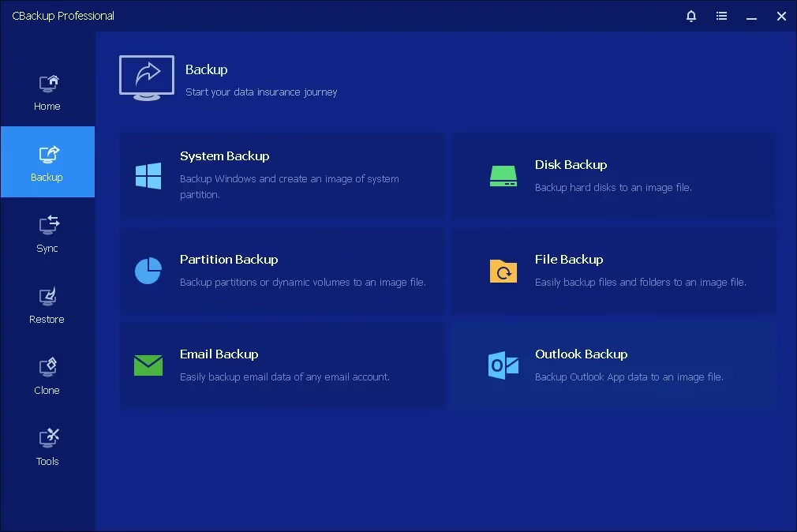Click the Outlook Backup app icon

pyautogui.click(x=503, y=365)
